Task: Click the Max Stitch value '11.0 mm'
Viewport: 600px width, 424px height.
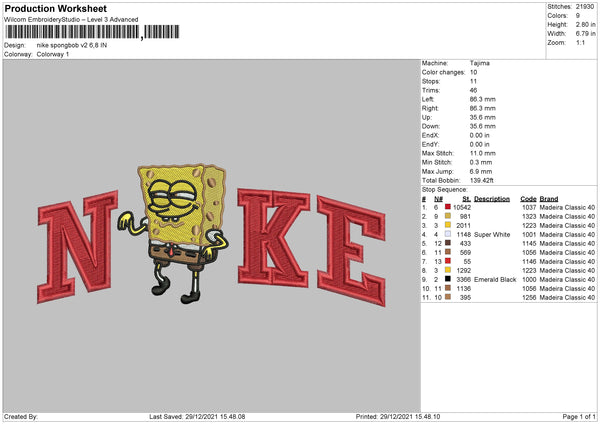Action: tap(483, 153)
